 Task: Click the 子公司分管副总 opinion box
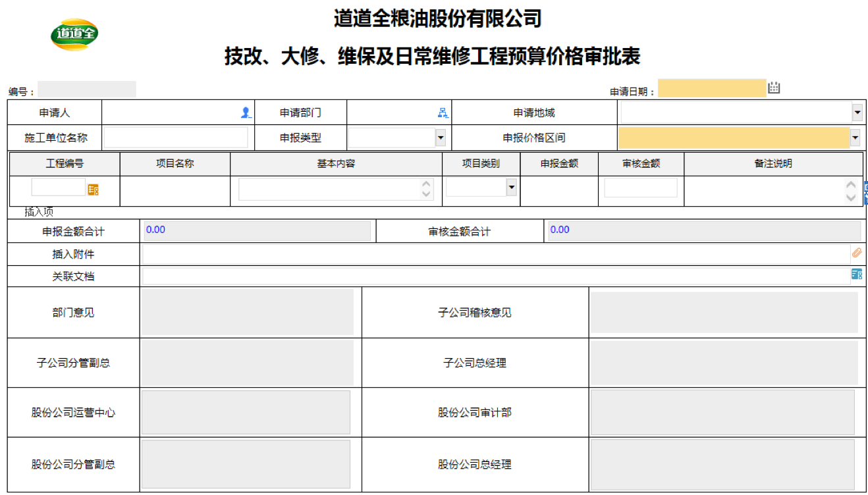point(248,363)
